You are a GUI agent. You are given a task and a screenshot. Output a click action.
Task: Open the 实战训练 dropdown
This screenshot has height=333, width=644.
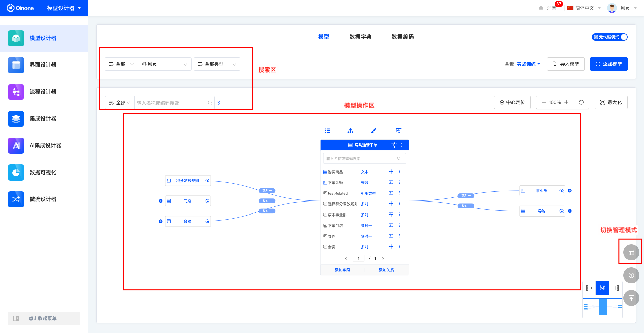coord(528,64)
